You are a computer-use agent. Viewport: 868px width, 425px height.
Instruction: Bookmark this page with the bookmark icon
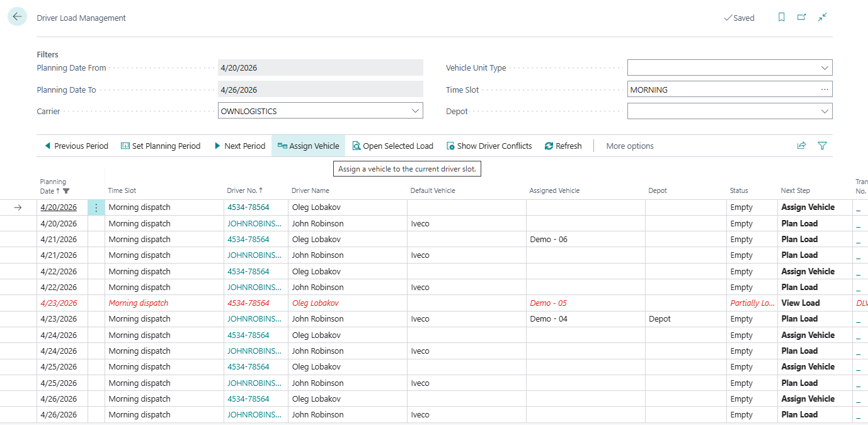pos(781,17)
